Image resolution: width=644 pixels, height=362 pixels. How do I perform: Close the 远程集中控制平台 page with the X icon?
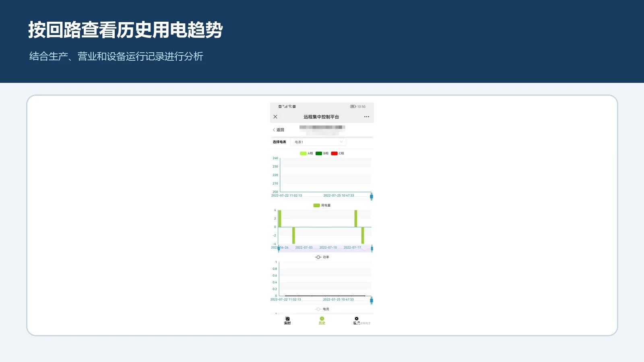click(275, 117)
